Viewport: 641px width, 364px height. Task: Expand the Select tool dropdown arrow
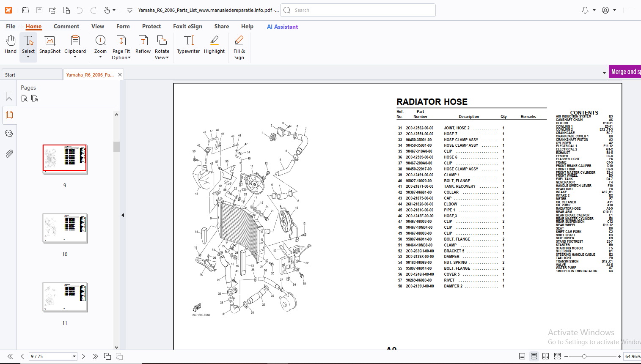pos(28,57)
